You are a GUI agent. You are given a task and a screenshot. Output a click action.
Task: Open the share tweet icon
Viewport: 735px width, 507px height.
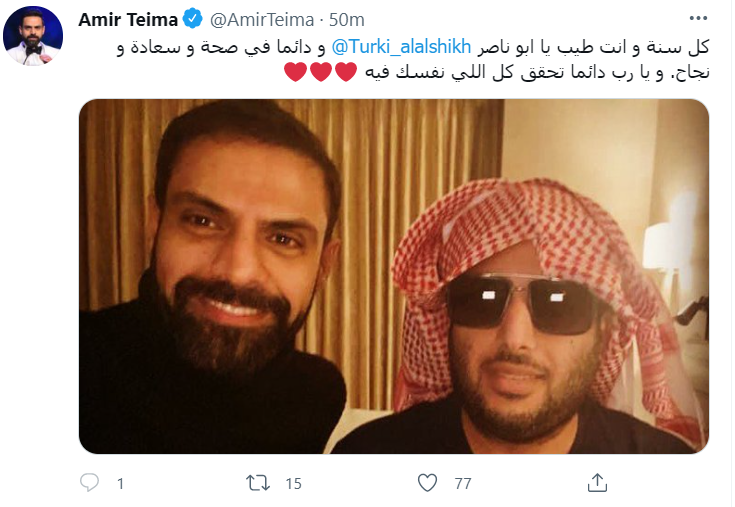596,483
